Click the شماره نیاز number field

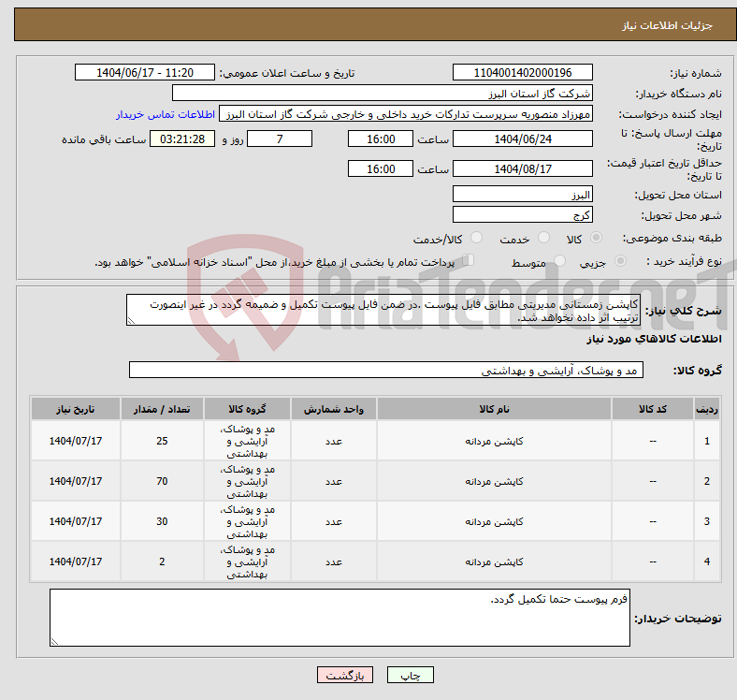[522, 73]
